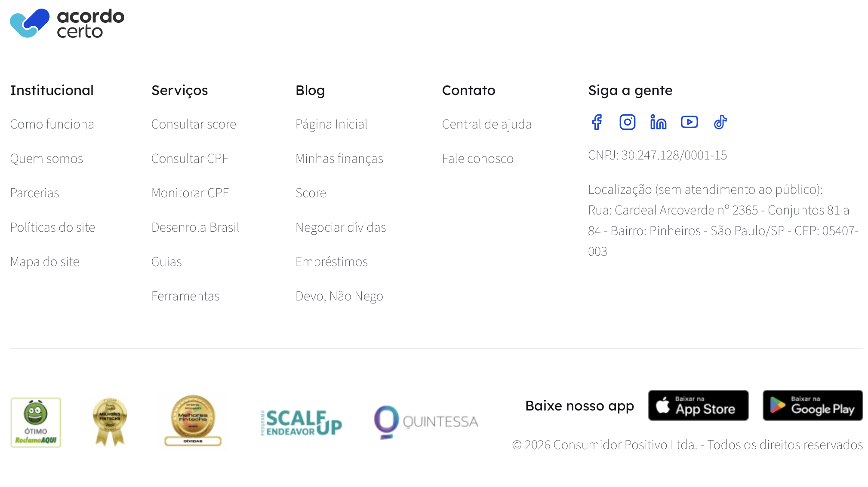This screenshot has height=487, width=868.
Task: Open Central de ajuda link
Action: pyautogui.click(x=487, y=124)
